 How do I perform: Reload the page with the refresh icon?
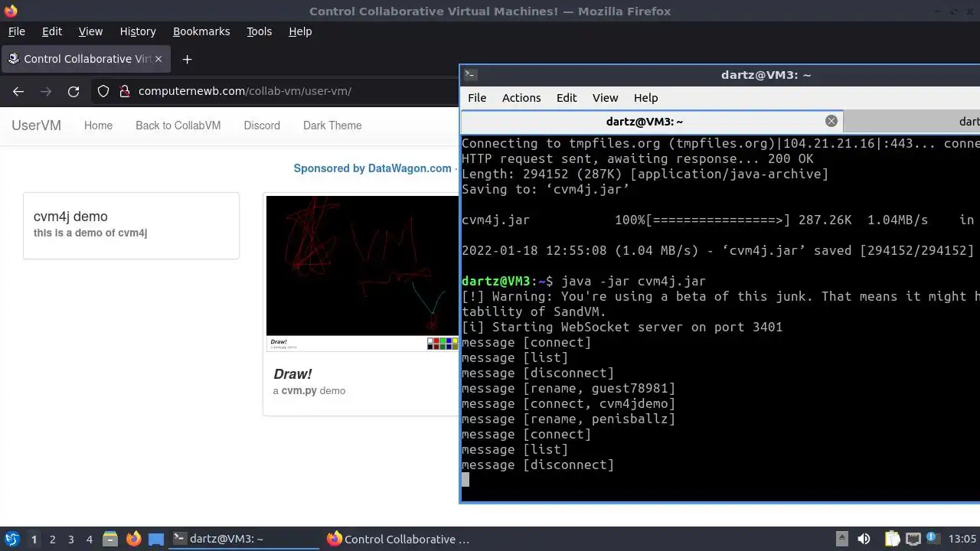73,91
